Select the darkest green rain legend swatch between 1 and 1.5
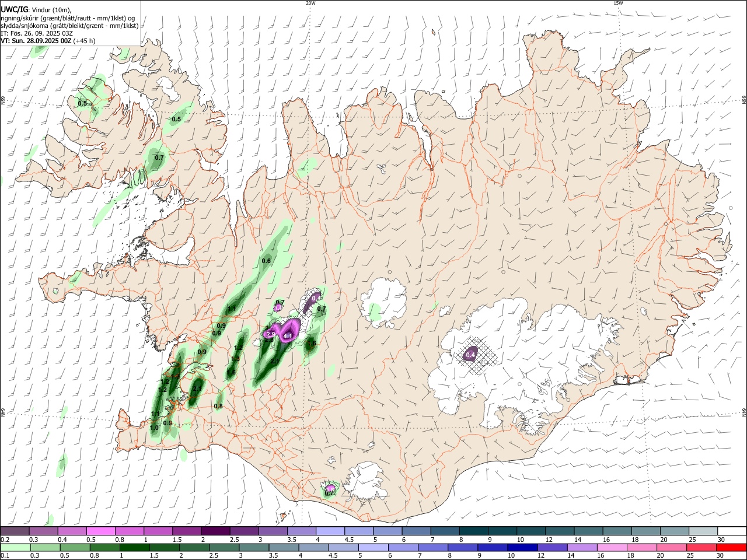 point(134,548)
